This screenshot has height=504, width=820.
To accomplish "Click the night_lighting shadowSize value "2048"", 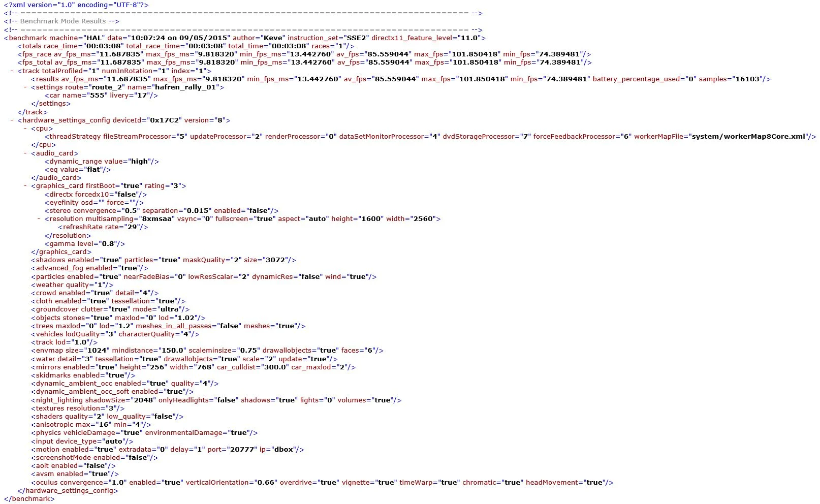I will pyautogui.click(x=144, y=400).
